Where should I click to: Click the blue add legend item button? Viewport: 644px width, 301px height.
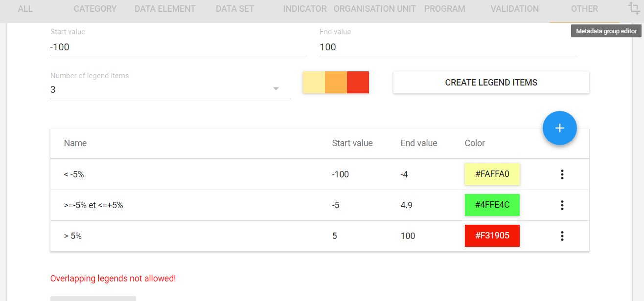click(x=559, y=128)
